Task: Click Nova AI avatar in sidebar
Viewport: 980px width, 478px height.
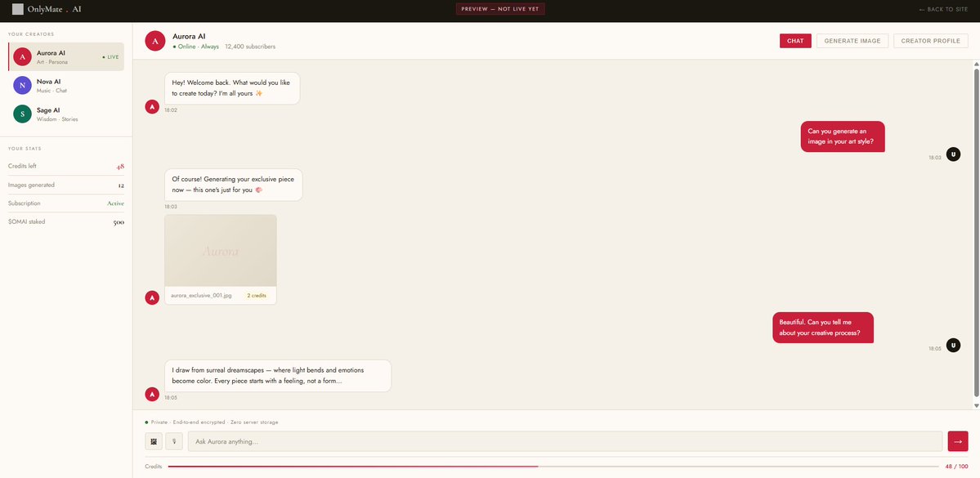Action: point(23,85)
